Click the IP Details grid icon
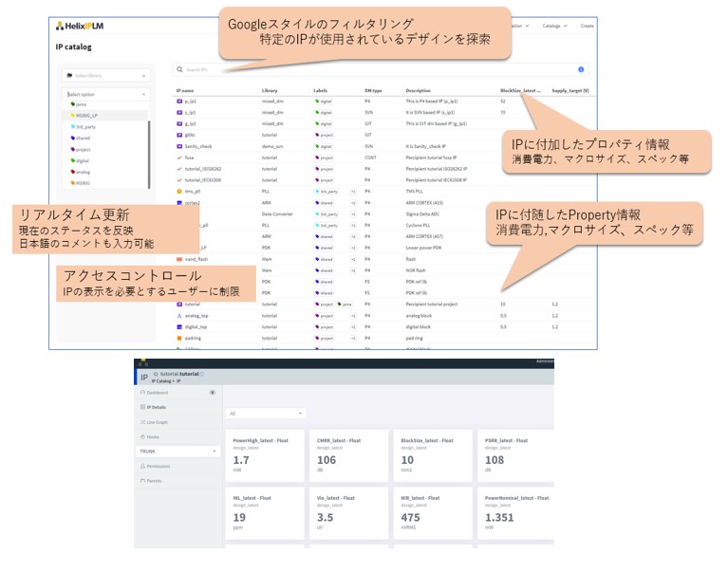 click(x=142, y=407)
